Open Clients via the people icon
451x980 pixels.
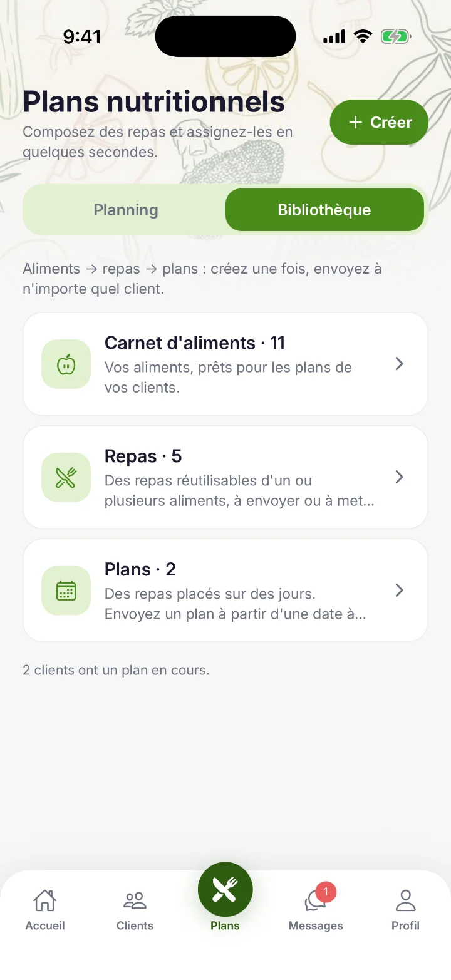click(135, 901)
